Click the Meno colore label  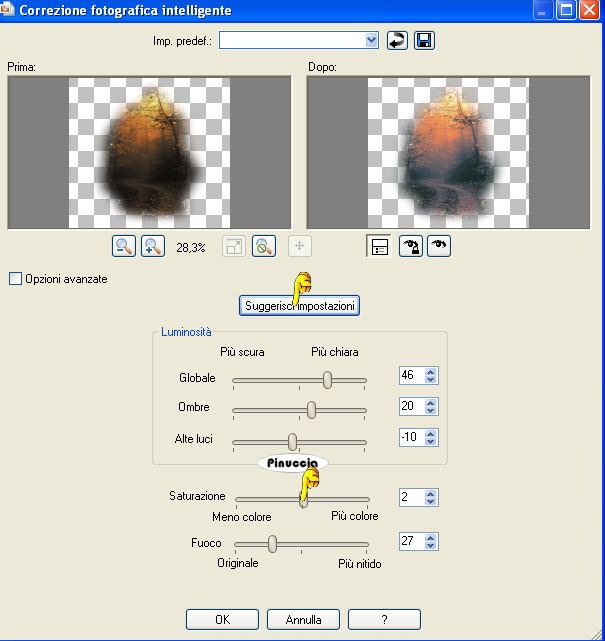[242, 517]
